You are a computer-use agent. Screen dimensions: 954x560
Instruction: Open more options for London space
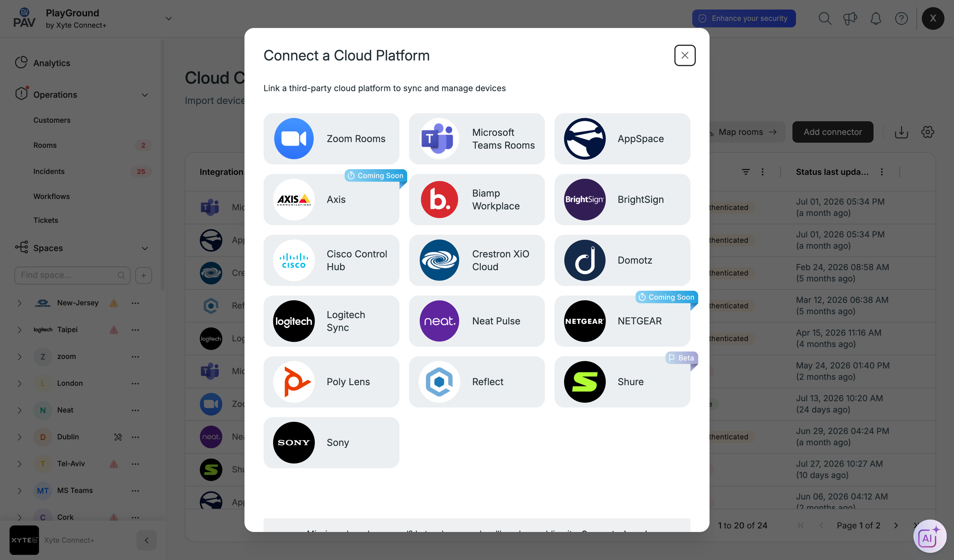click(x=135, y=384)
